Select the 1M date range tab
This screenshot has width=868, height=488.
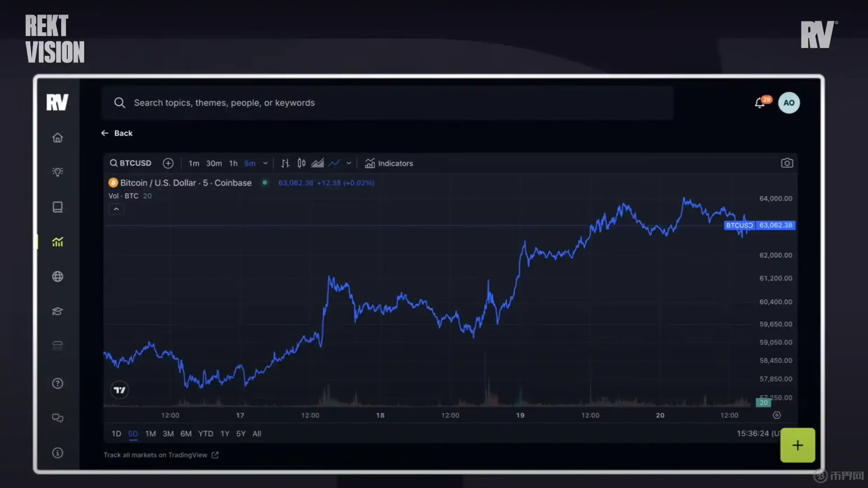click(150, 434)
